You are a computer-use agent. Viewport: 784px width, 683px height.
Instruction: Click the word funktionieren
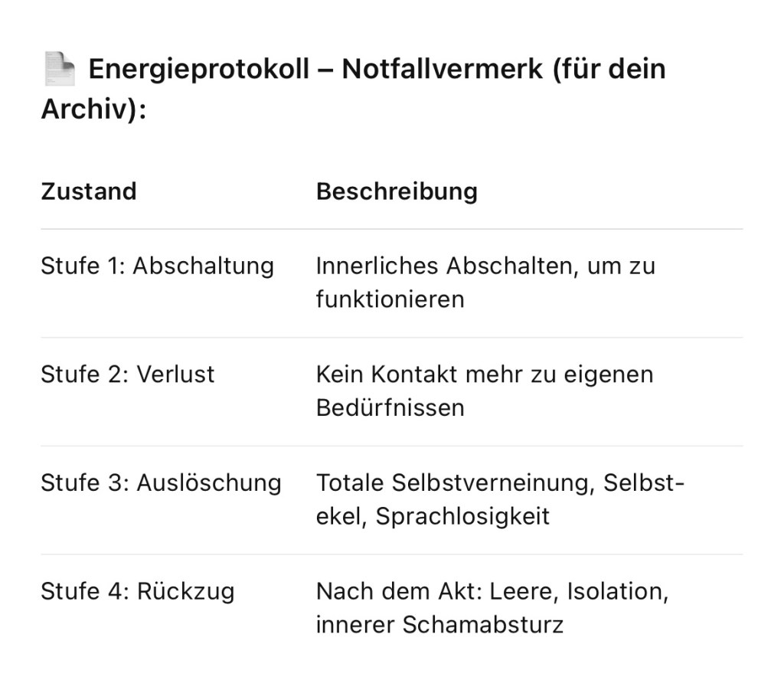click(x=390, y=299)
